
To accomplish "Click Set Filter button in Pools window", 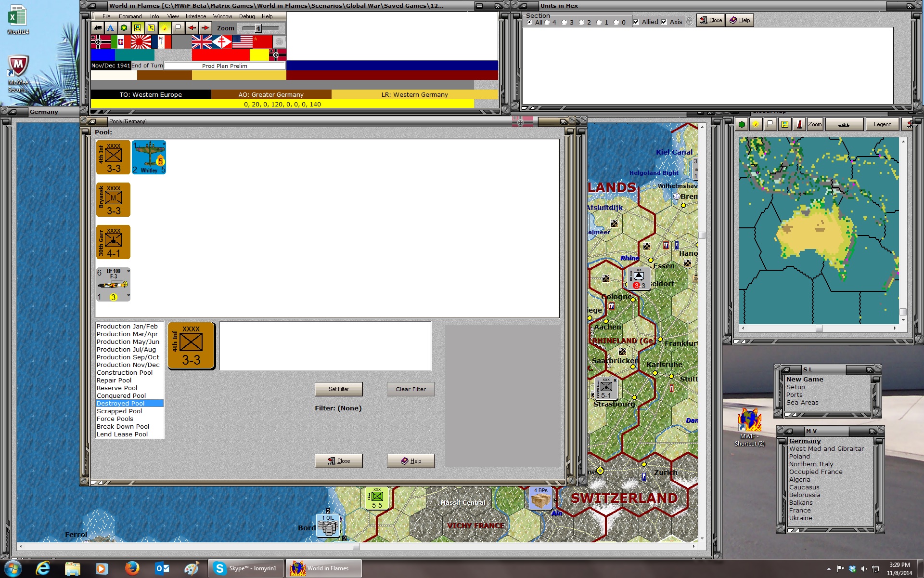I will point(339,389).
